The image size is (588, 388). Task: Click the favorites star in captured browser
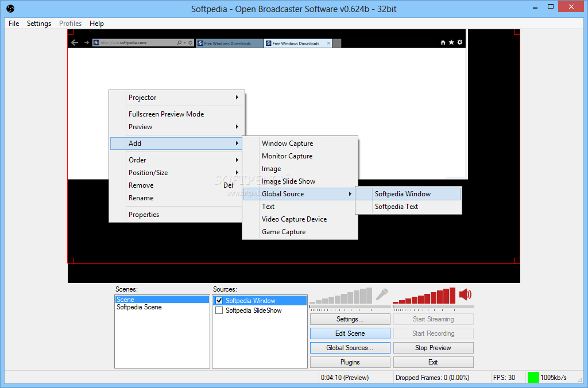click(x=451, y=42)
